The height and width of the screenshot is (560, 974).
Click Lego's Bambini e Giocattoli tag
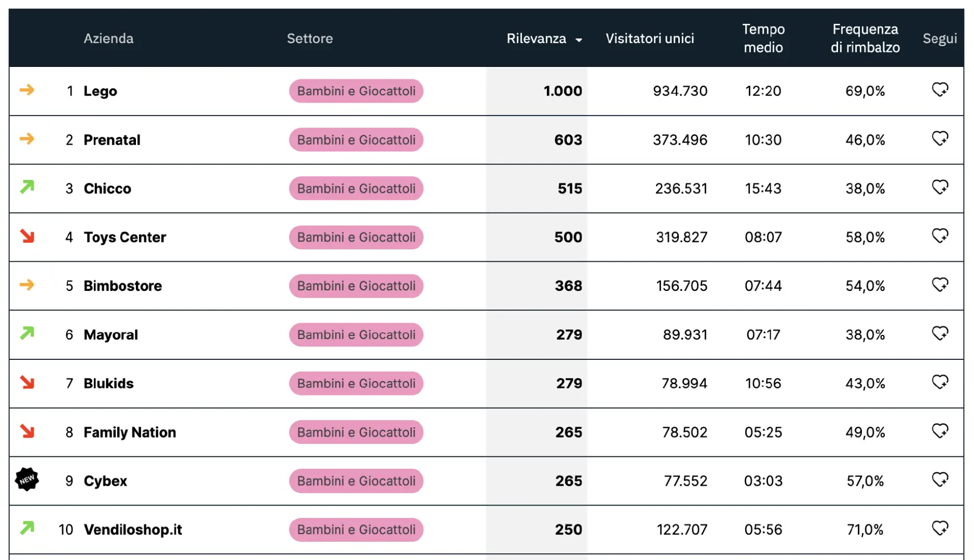pyautogui.click(x=356, y=91)
